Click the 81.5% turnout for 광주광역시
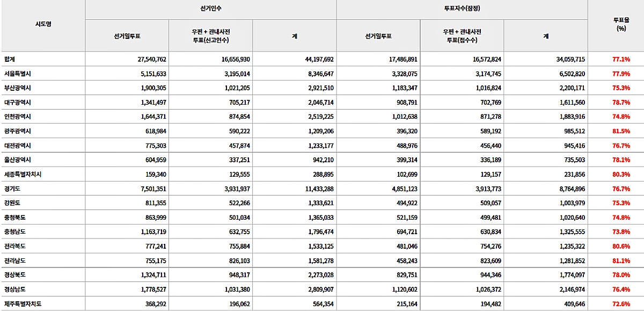644x311 pixels. [621, 131]
